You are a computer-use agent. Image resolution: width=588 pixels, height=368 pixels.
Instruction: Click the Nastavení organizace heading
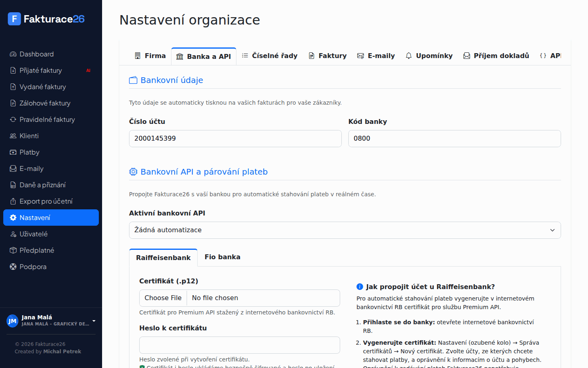pos(189,20)
